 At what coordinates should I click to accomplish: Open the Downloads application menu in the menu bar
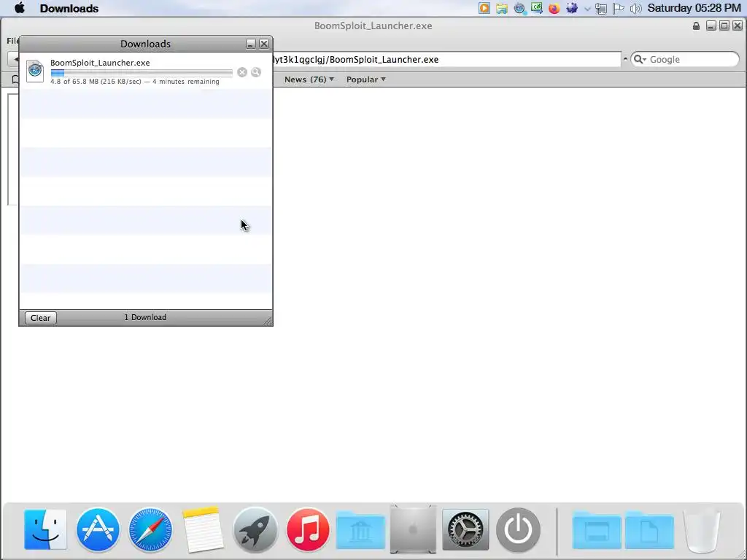point(69,8)
